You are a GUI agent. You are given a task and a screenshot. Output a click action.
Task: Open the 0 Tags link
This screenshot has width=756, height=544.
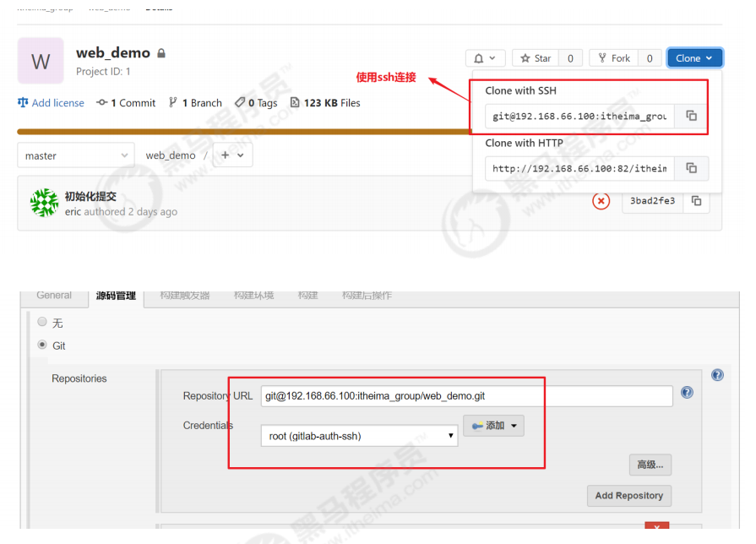(256, 103)
